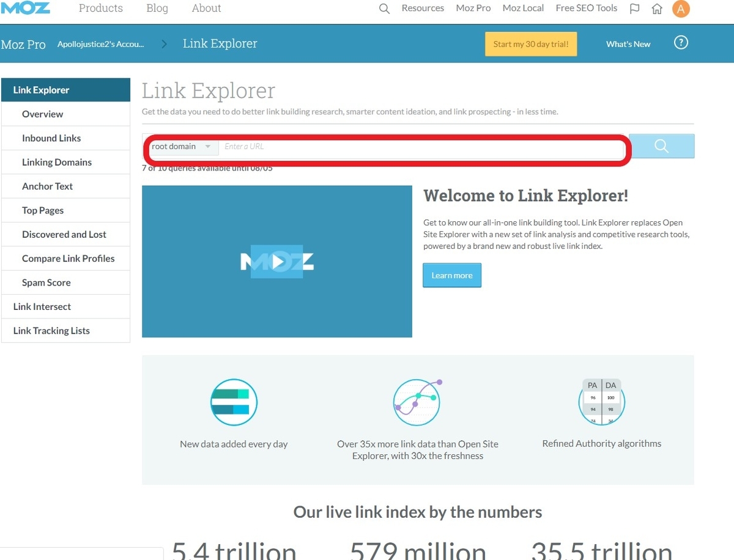Viewport: 734px width, 560px height.
Task: Open the root domain dropdown
Action: coord(182,147)
